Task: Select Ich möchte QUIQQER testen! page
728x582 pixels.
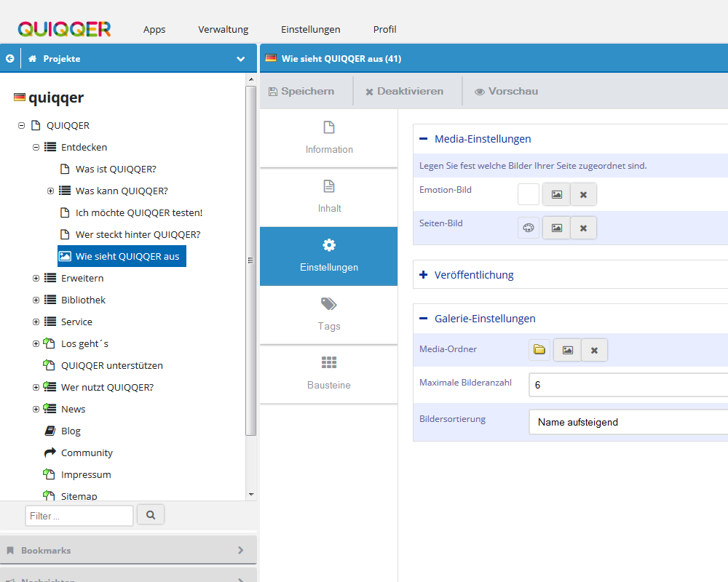Action: click(x=139, y=212)
